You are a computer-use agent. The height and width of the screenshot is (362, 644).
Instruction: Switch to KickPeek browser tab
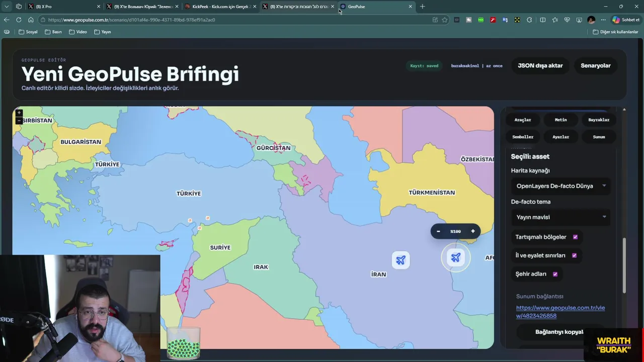click(220, 7)
